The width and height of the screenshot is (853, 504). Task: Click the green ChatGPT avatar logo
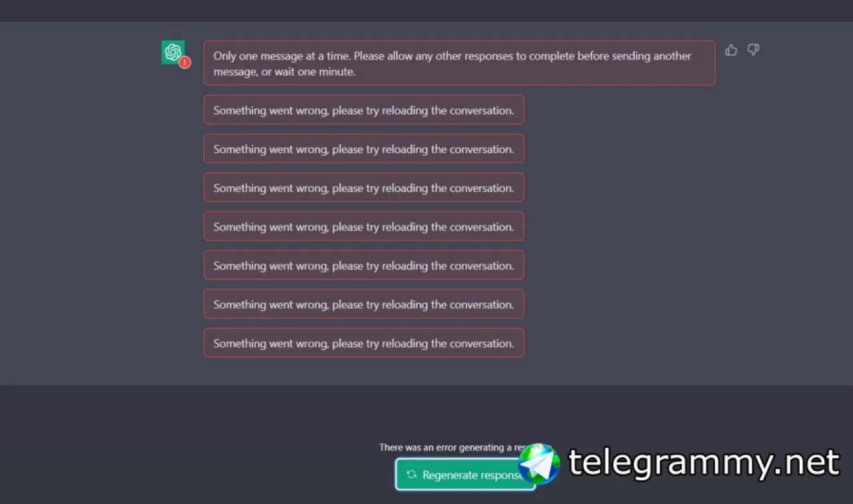point(173,53)
